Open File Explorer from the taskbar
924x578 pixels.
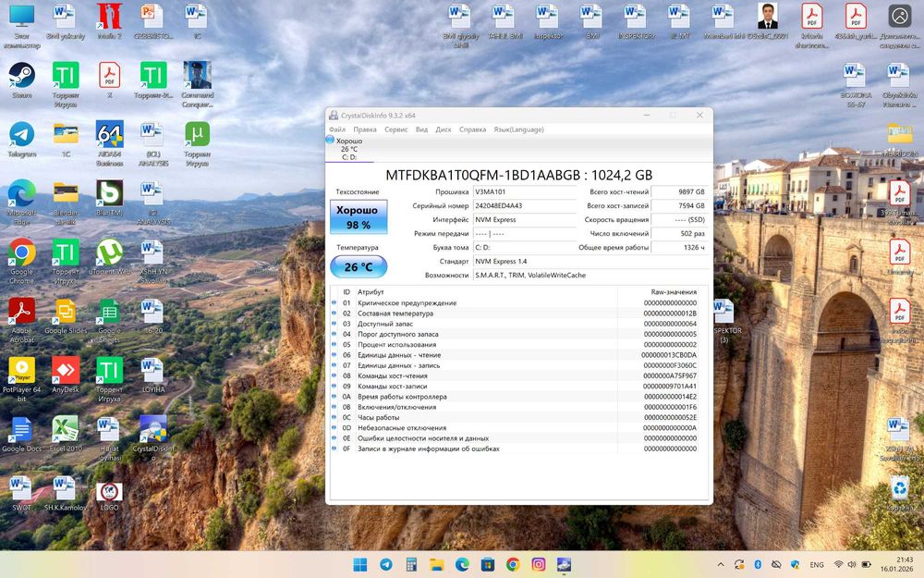(437, 564)
